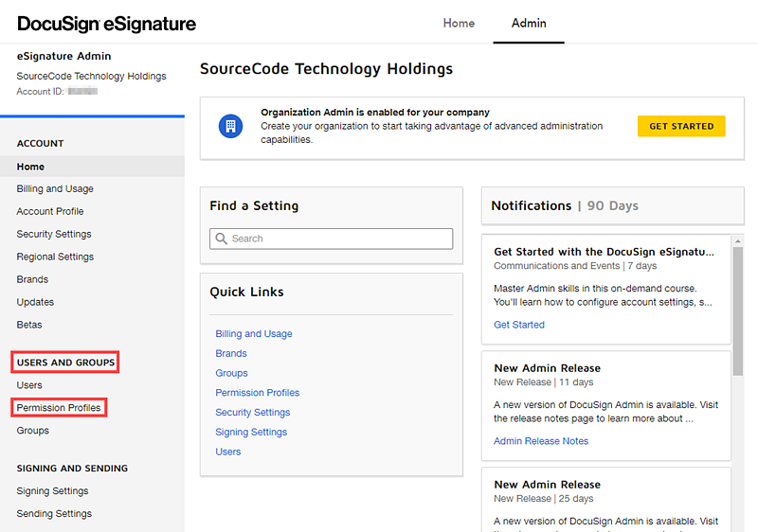Click the Organization Admin building icon
This screenshot has width=758, height=532.
230,126
